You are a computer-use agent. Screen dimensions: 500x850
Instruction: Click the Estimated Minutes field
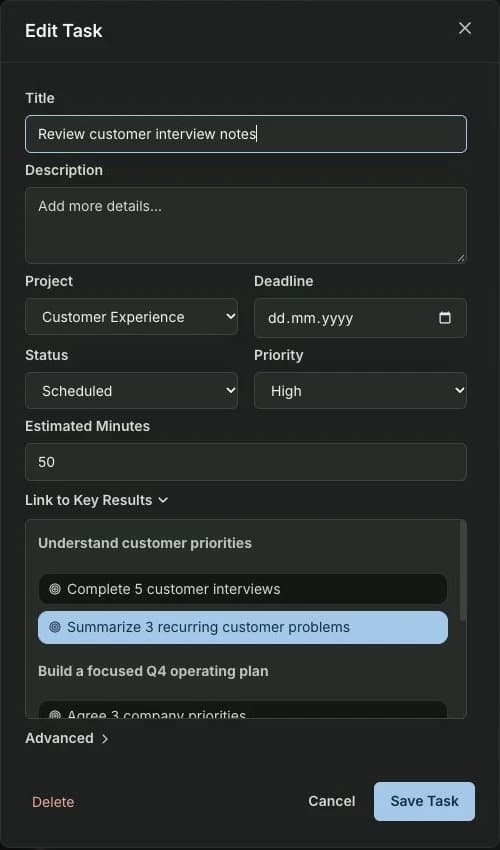[246, 462]
